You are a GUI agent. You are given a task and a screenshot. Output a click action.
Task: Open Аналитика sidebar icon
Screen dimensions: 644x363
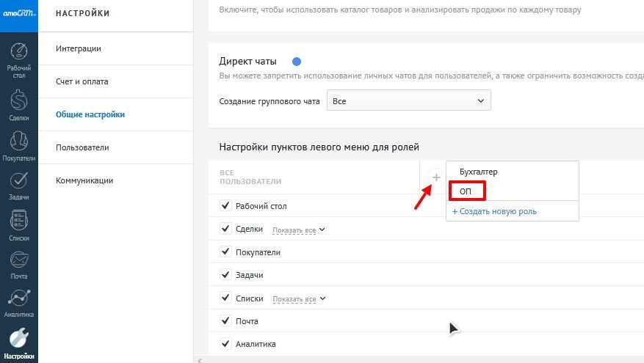click(x=19, y=302)
